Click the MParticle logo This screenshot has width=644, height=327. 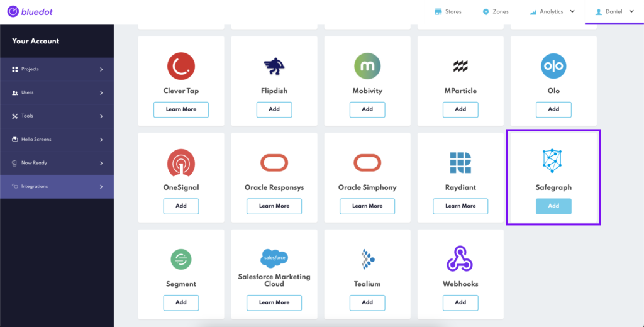tap(460, 66)
